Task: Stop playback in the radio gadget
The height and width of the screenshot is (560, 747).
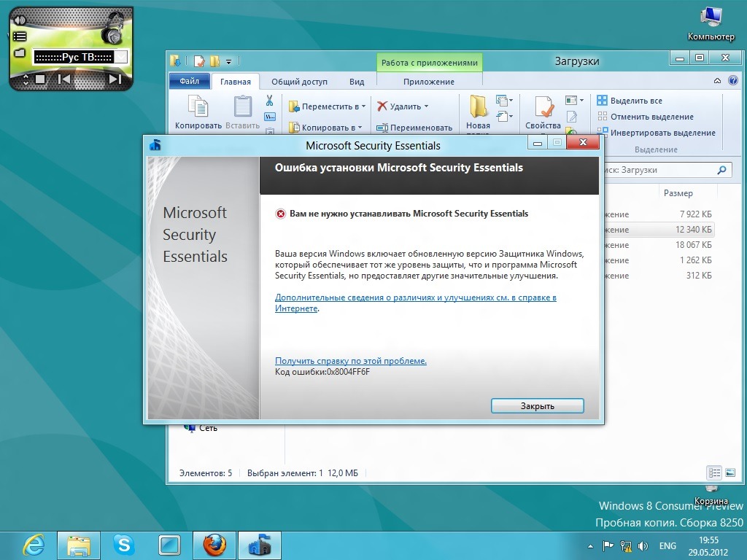Action: tap(41, 79)
